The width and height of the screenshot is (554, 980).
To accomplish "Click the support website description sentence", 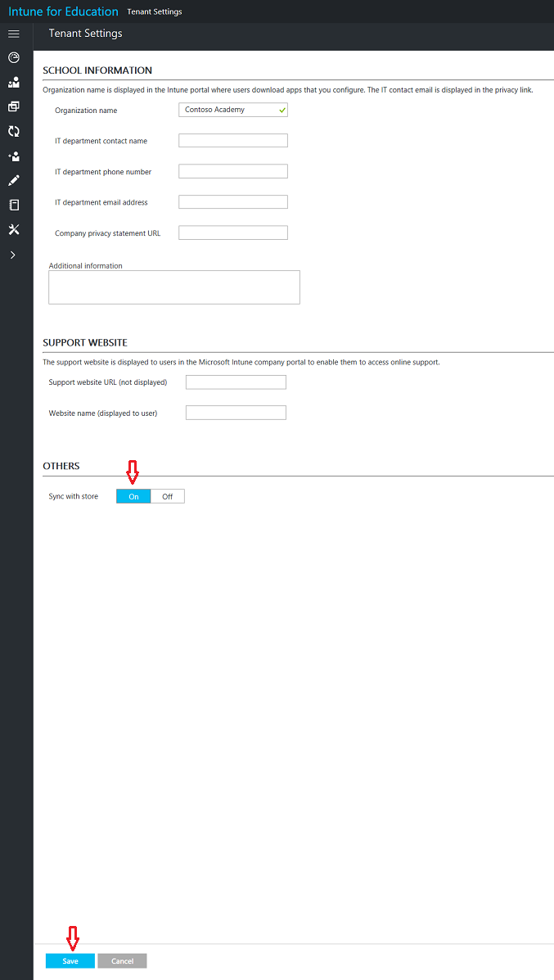I will (x=241, y=362).
